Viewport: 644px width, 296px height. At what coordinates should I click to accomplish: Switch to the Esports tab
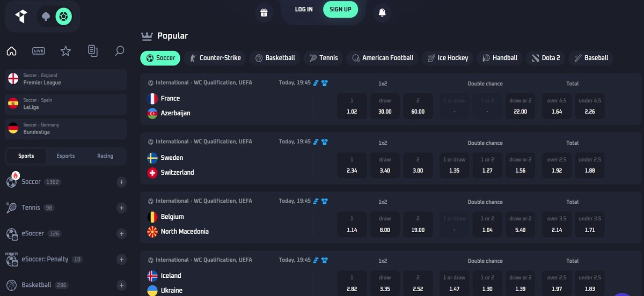coord(65,156)
